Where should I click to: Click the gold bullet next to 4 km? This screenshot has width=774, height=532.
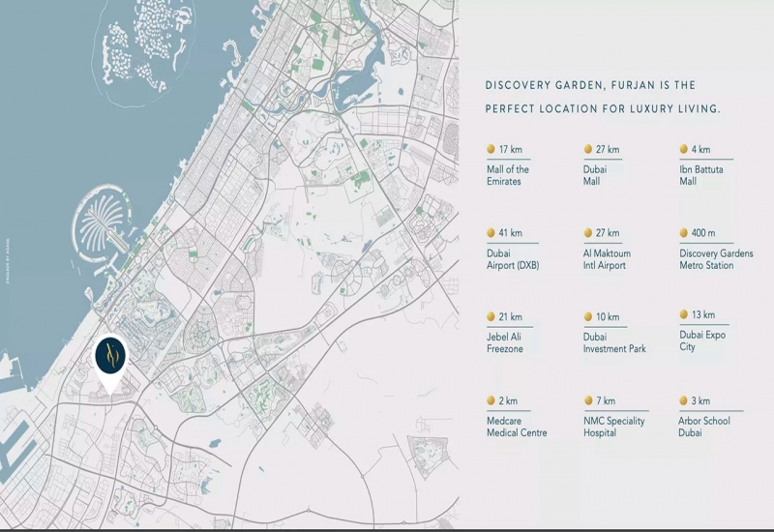[684, 150]
